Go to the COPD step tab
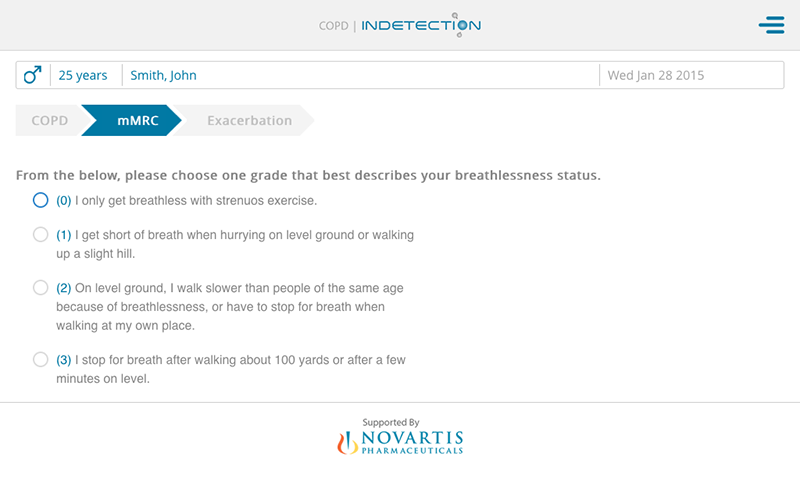Image resolution: width=800 pixels, height=480 pixels. pyautogui.click(x=50, y=121)
